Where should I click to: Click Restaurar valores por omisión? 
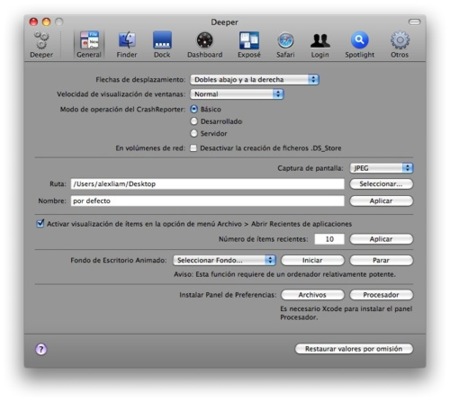point(354,349)
